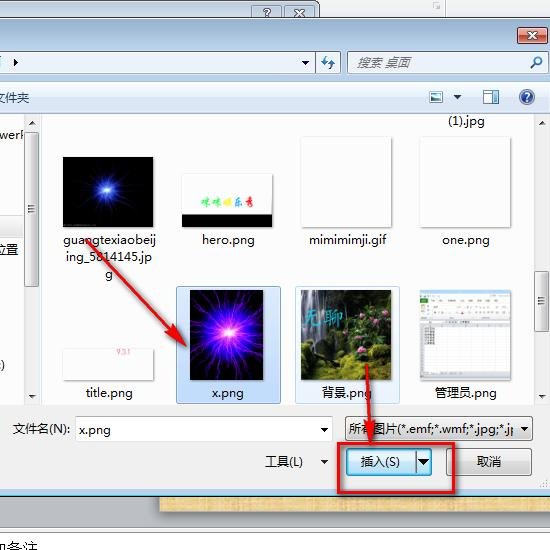Click the file list vertical scrollbar thumb

541,301
